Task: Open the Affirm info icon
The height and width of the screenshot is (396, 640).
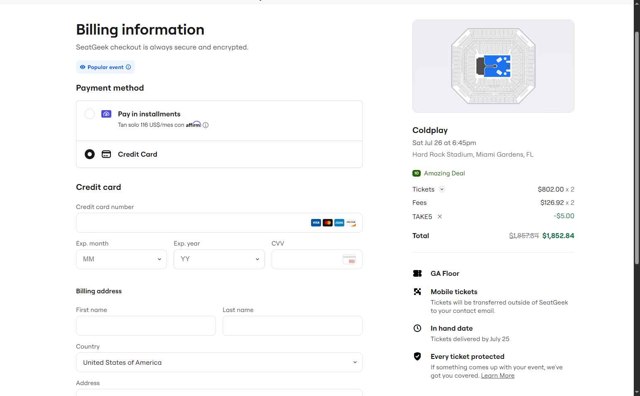Action: click(206, 125)
